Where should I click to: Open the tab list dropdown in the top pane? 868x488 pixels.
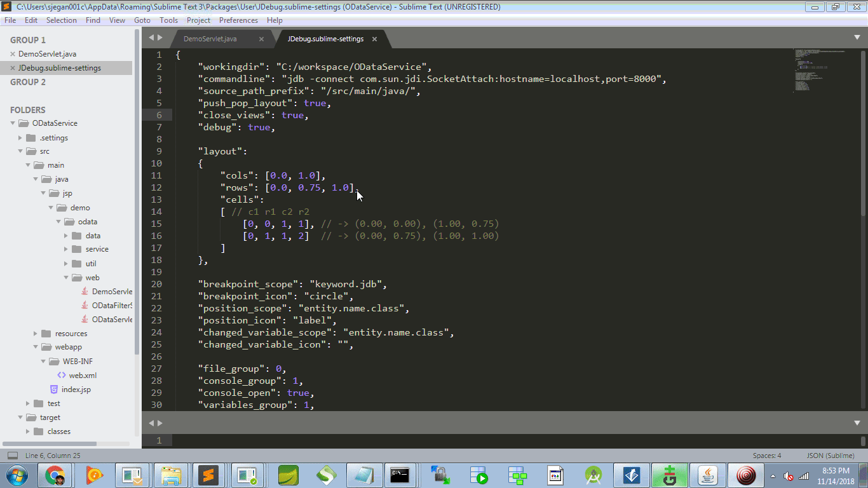click(857, 38)
